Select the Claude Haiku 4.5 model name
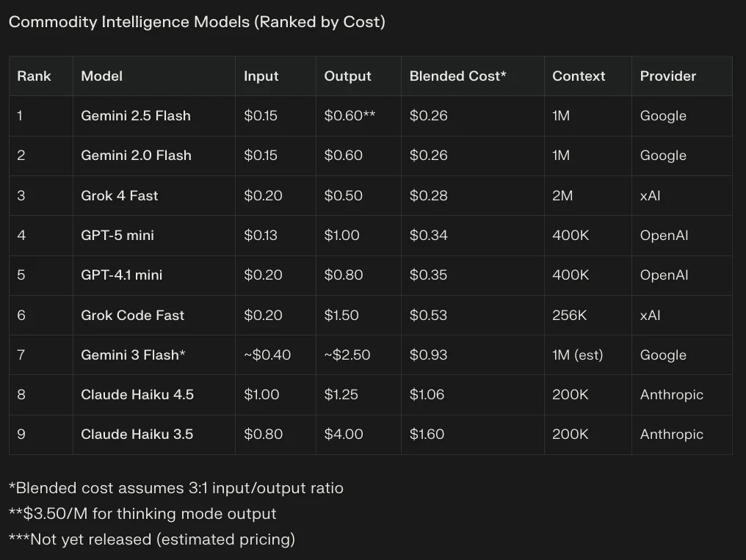The height and width of the screenshot is (560, 746). click(137, 395)
